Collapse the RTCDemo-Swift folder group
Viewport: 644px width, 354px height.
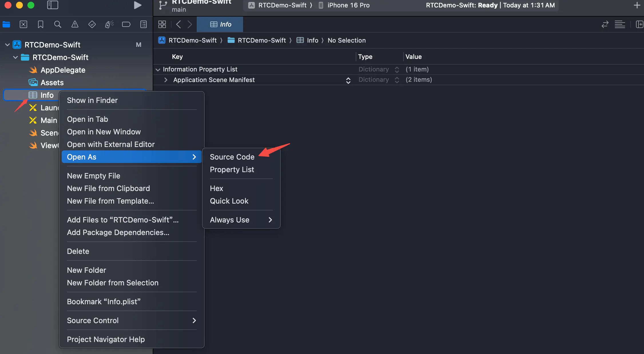(15, 57)
